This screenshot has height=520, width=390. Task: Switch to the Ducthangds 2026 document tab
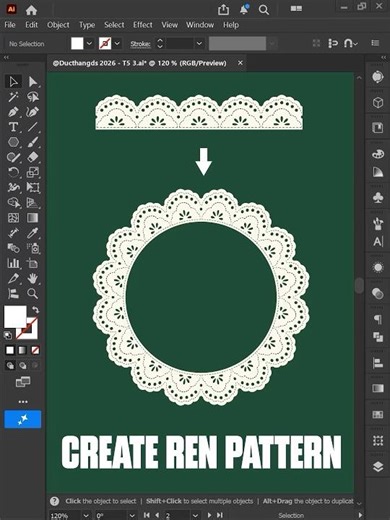click(x=140, y=63)
